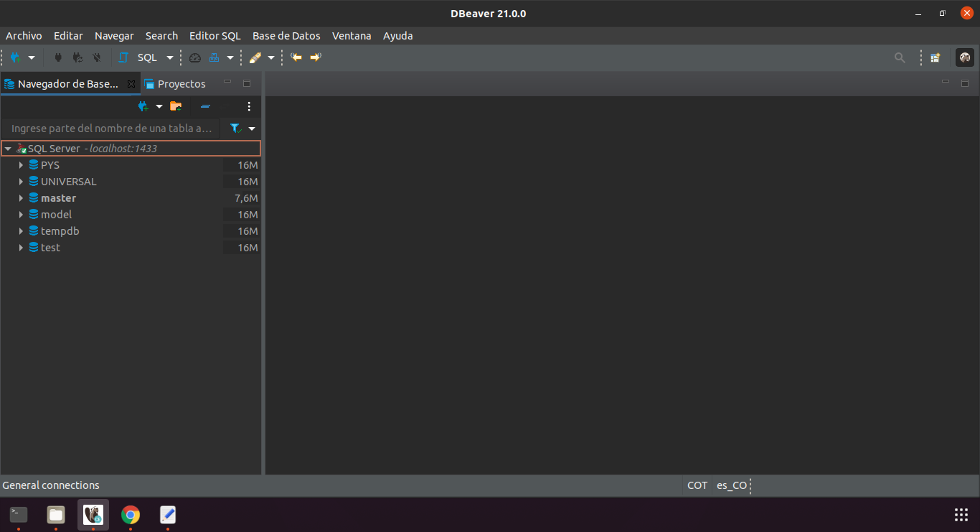Open the Ventana menu

click(352, 36)
